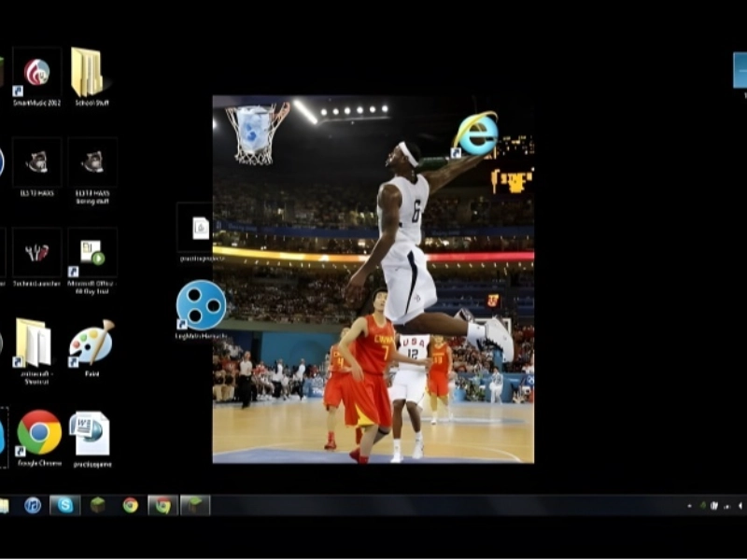The width and height of the screenshot is (747, 560).
Task: Launch the Paint desktop shortcut
Action: pos(92,343)
